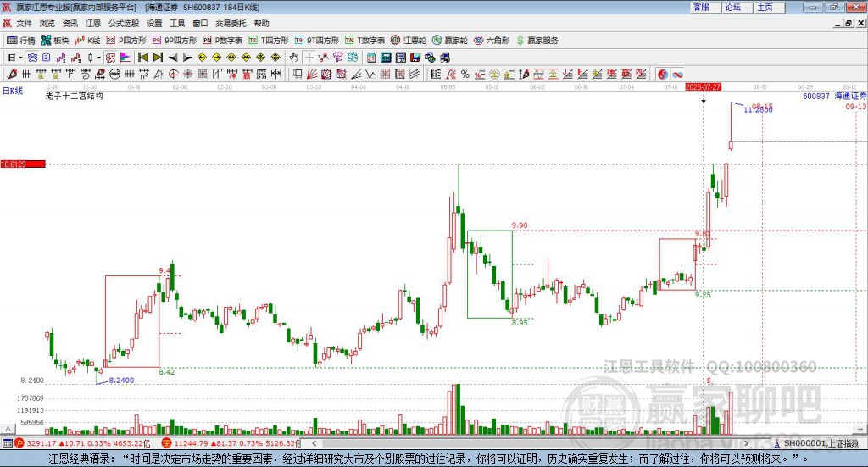Click the horizontal scrollbar left arrow
Image resolution: width=868 pixels, height=467 pixels.
pyautogui.click(x=314, y=443)
